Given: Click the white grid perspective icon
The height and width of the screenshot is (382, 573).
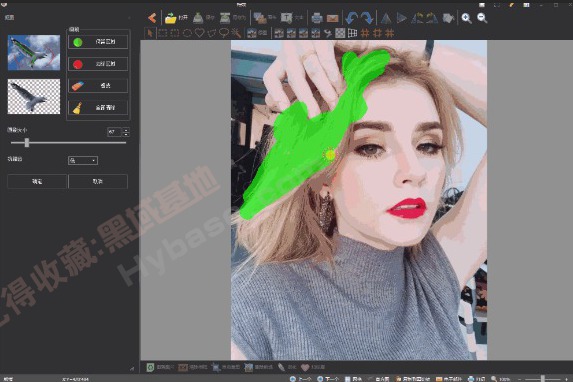Looking at the screenshot, I should [x=352, y=33].
